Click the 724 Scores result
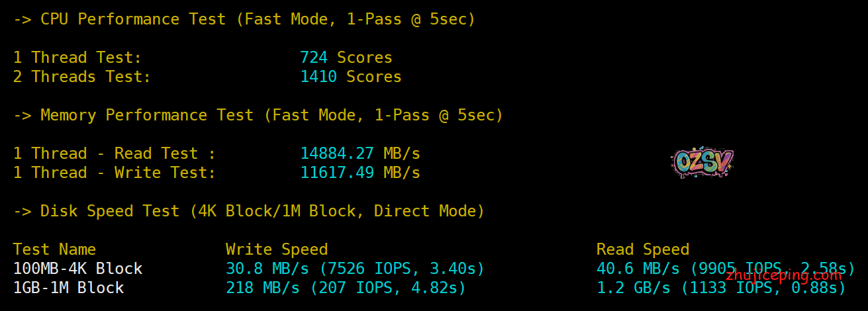The width and height of the screenshot is (868, 311). [x=346, y=58]
